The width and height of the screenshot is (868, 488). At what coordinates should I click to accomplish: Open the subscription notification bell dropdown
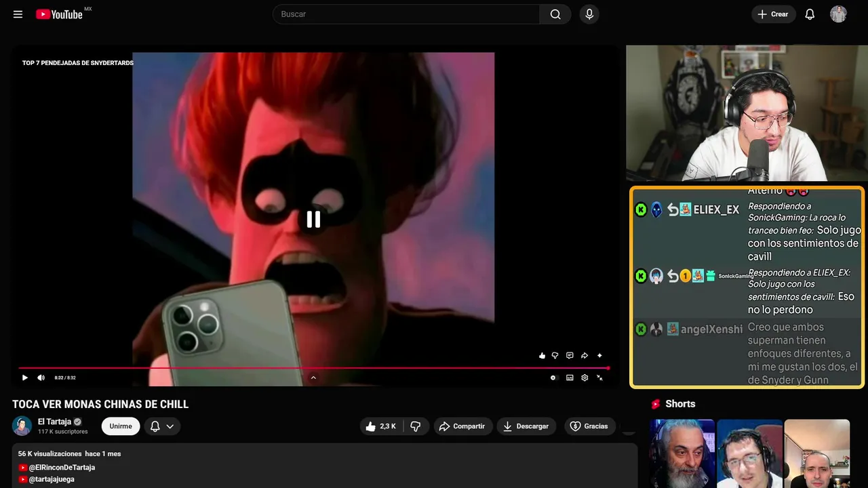[162, 426]
